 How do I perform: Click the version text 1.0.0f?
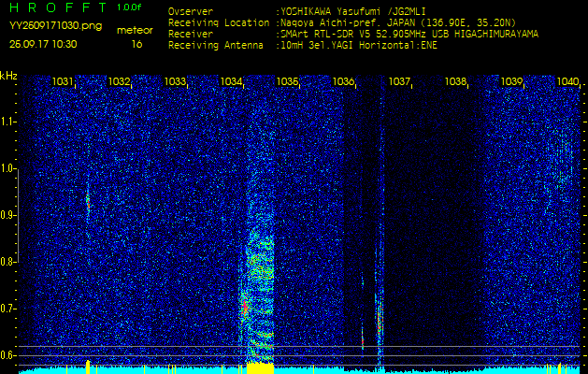pos(129,7)
